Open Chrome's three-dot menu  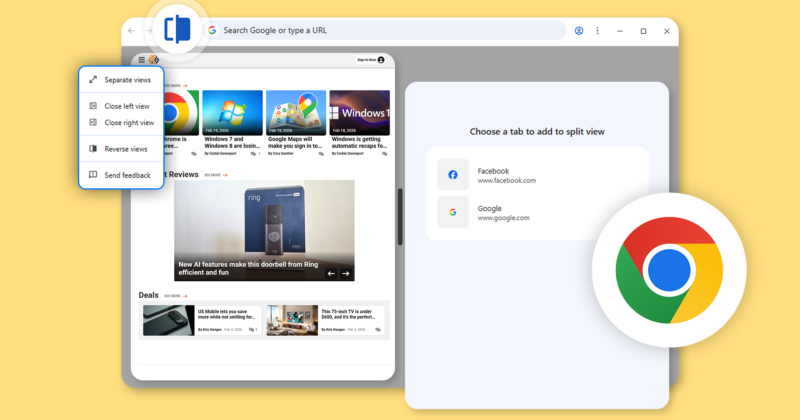click(597, 31)
